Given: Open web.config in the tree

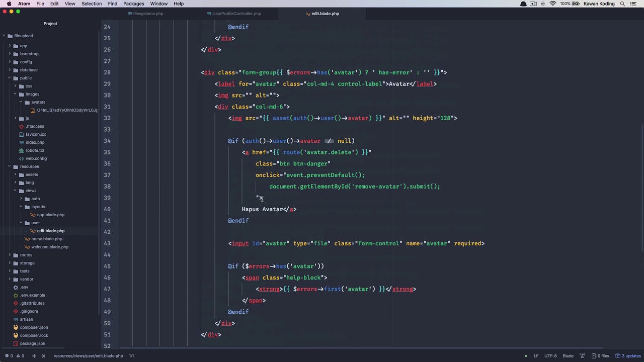Looking at the screenshot, I should [36, 158].
